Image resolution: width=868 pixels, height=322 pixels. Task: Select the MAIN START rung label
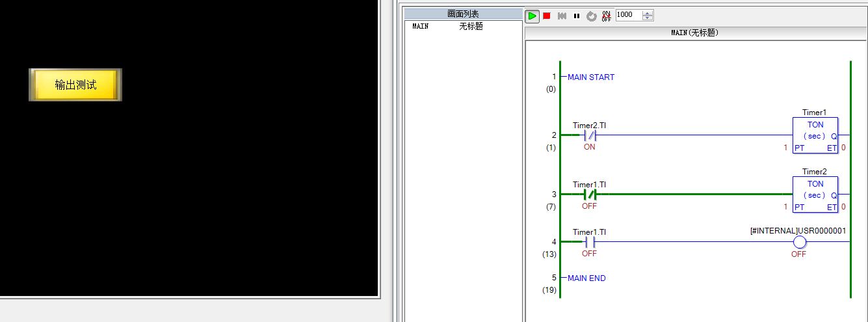590,77
